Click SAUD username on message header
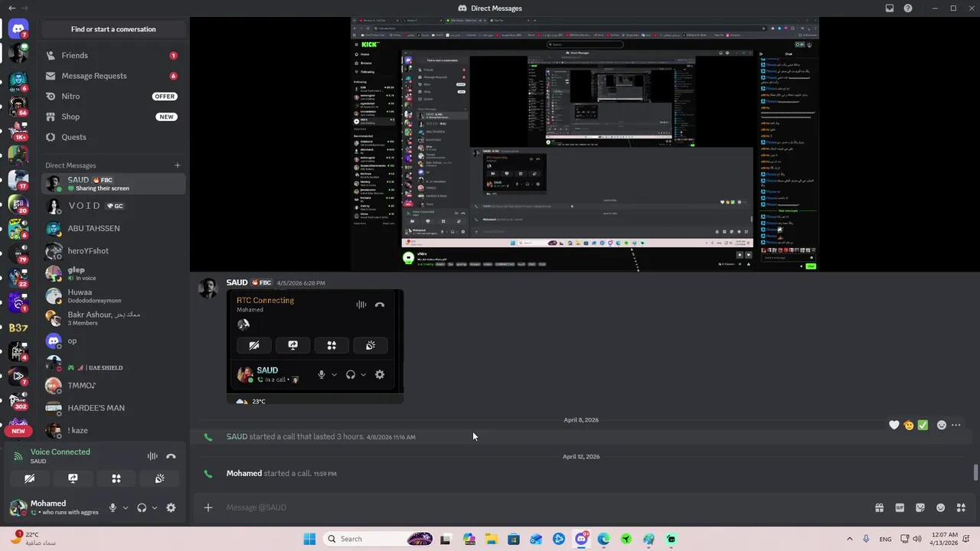The width and height of the screenshot is (980, 551). tap(237, 282)
